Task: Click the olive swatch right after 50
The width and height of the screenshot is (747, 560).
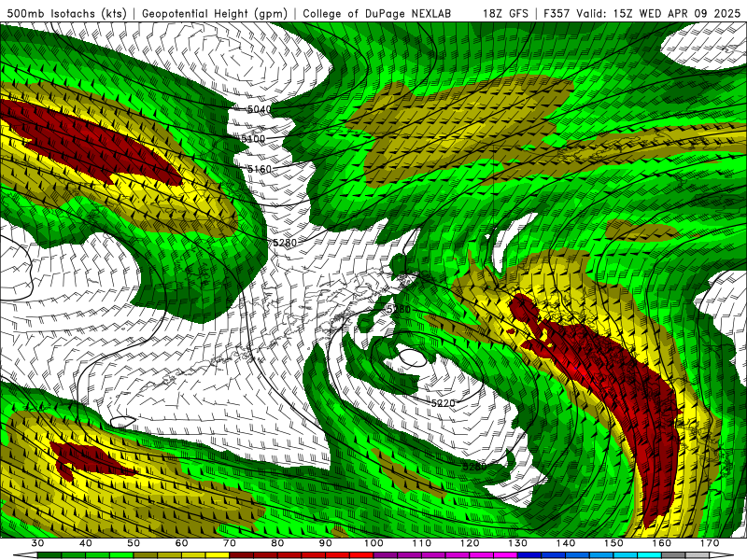Action: (146, 555)
